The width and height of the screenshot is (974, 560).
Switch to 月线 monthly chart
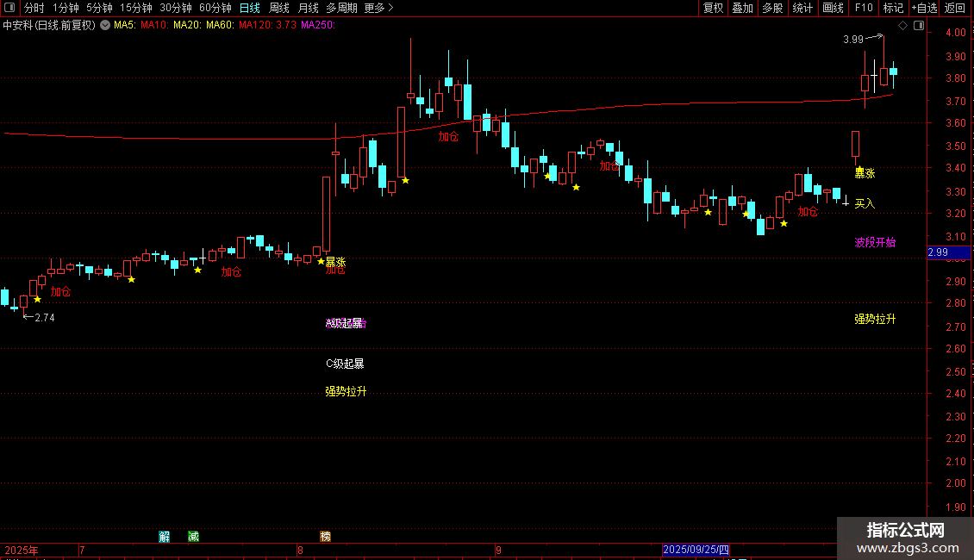point(308,8)
